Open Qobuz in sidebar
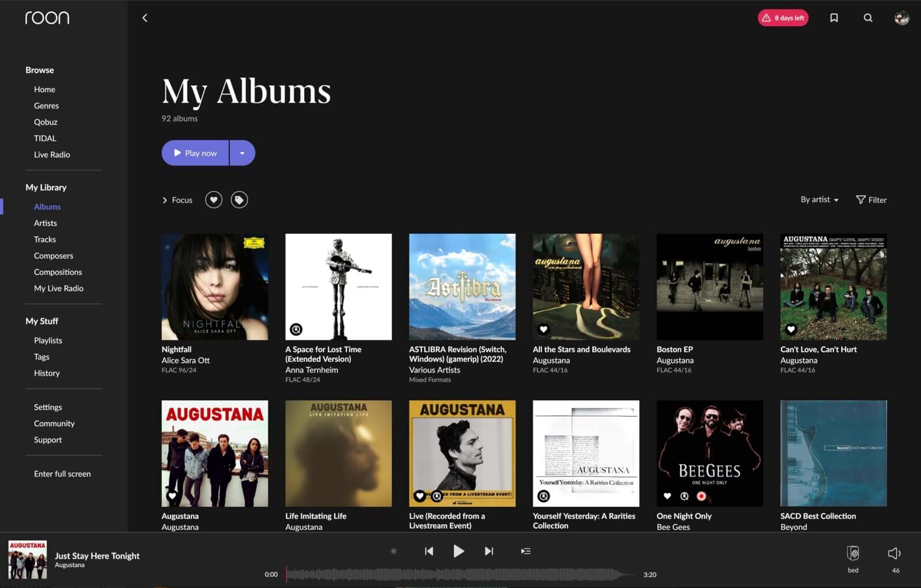This screenshot has height=588, width=921. pos(46,122)
